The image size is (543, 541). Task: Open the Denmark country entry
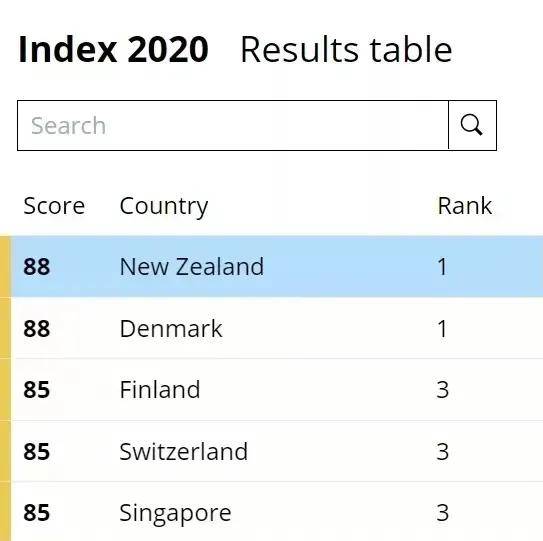pos(171,328)
